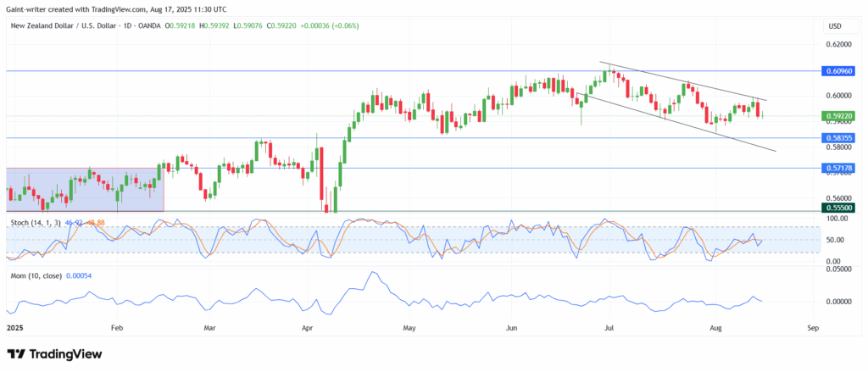Click the TradingView logo at bottom left
Screen dimensions: 868x372
point(54,354)
